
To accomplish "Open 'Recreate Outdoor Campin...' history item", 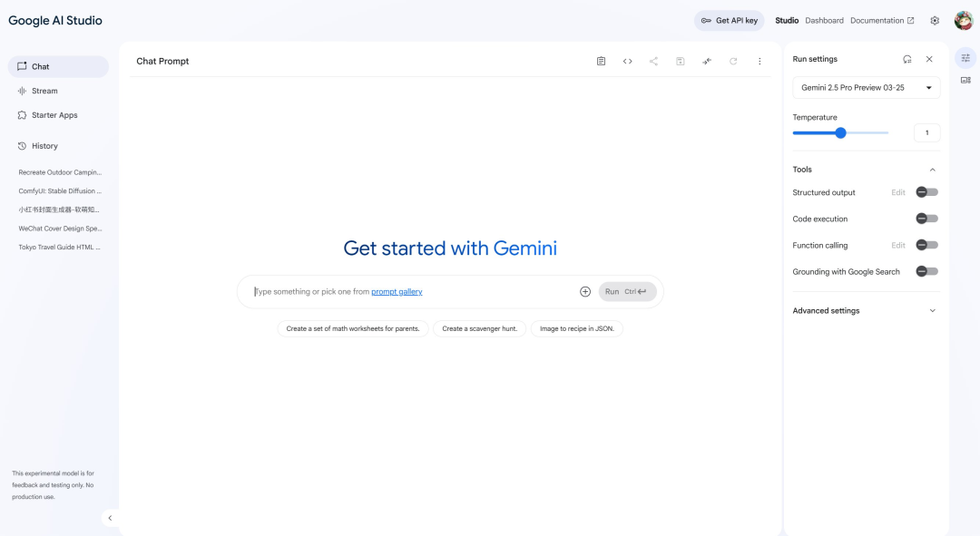I will pos(60,172).
